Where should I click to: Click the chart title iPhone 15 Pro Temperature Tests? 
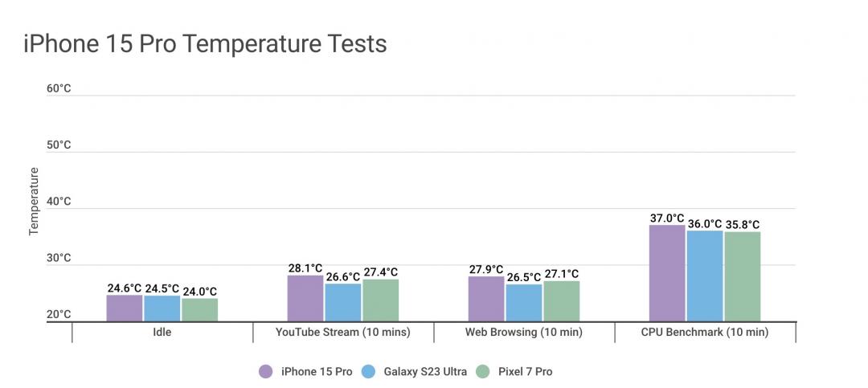pyautogui.click(x=205, y=43)
